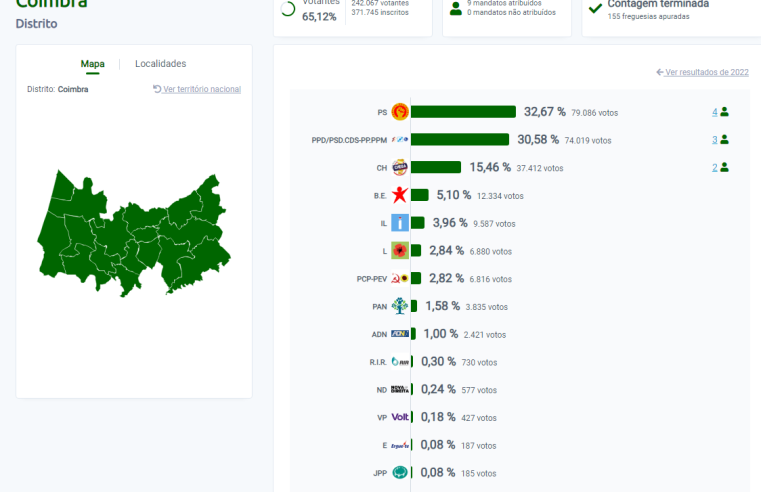Screen dimensions: 761x492
Task: Click the 30,58 % result value
Action: coord(538,140)
